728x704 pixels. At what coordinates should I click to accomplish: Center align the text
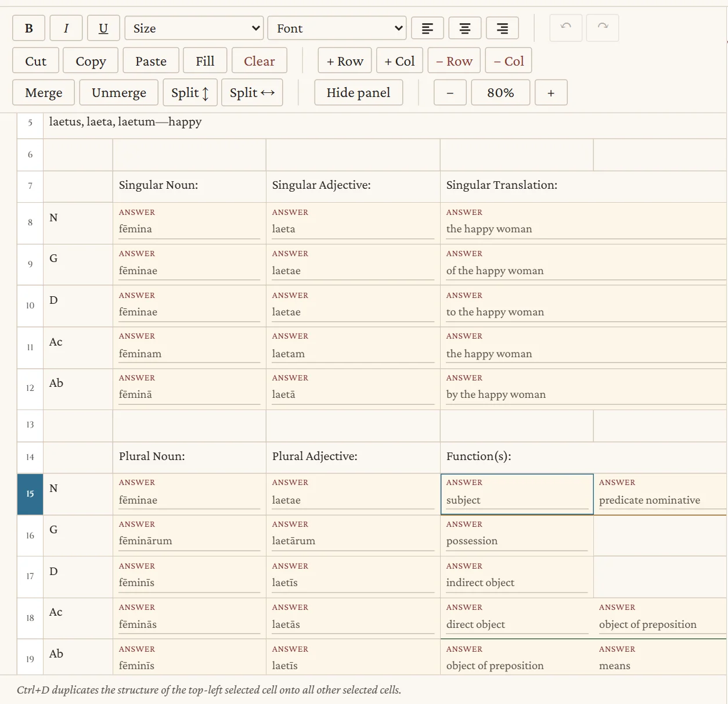point(464,28)
